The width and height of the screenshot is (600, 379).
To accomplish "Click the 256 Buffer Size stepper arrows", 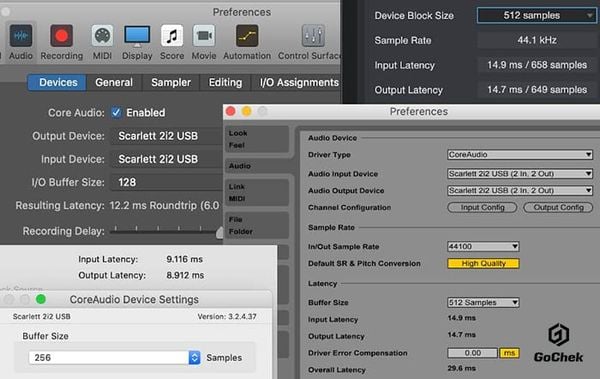I will click(194, 358).
